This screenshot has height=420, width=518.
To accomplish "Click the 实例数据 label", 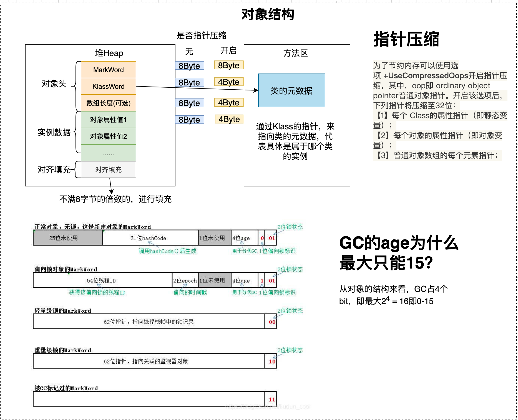I will pos(54,132).
